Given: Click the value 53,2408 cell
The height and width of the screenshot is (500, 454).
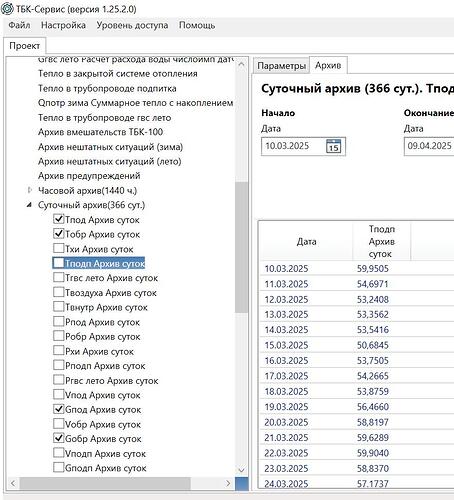Looking at the screenshot, I should point(373,299).
